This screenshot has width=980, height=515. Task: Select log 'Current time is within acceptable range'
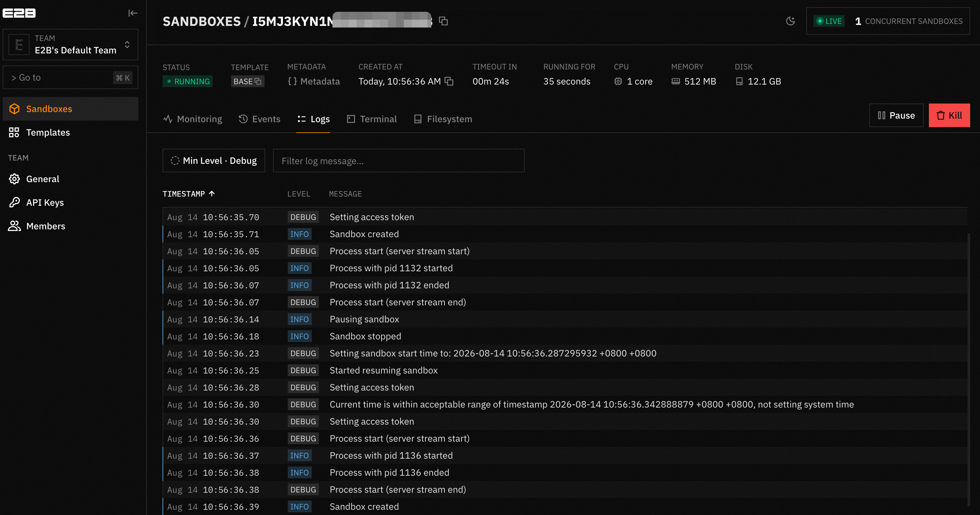565,404
